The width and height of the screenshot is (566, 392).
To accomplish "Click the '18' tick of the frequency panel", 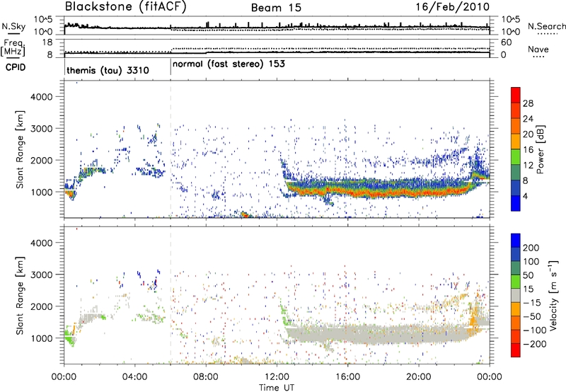I will click(x=47, y=42).
